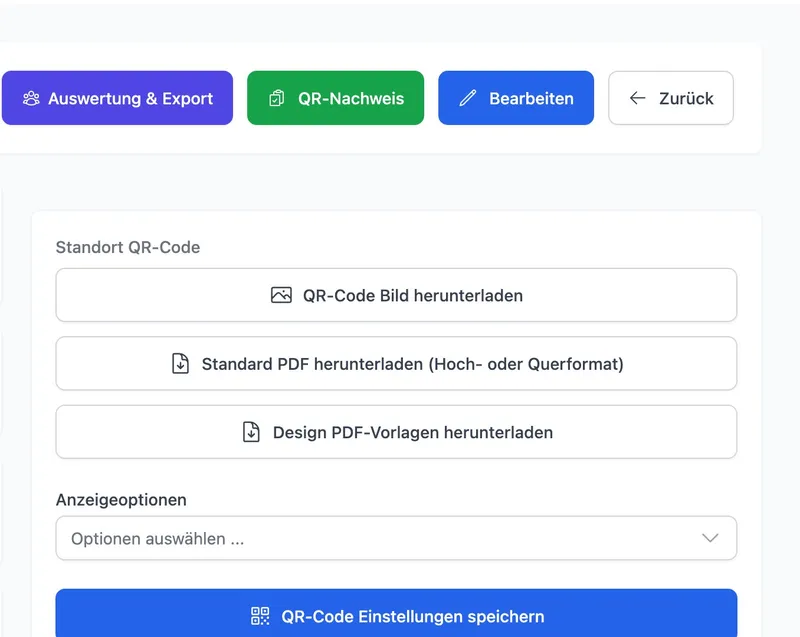Screen dimensions: 800x637
Task: Click the clipboard icon on QR-Nachweis
Action: 277,98
